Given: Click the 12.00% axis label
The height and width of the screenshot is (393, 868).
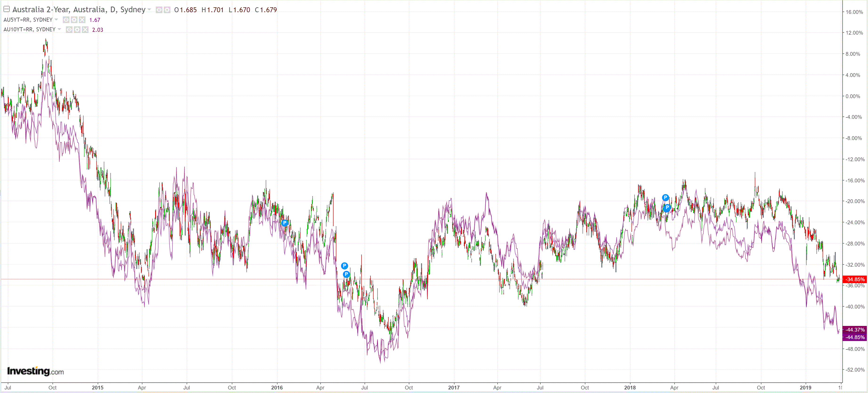Looking at the screenshot, I should (x=854, y=33).
